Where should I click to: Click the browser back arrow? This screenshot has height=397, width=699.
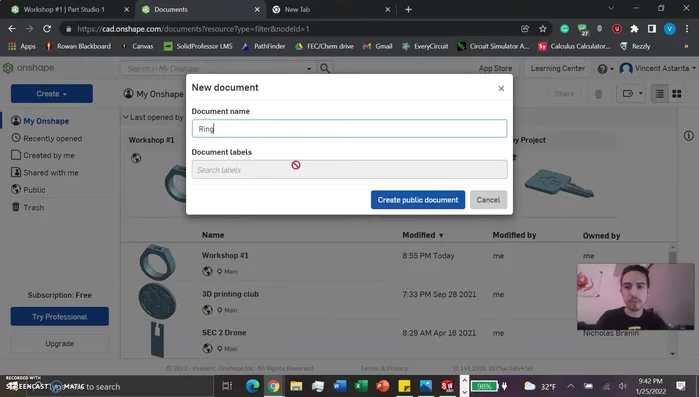(12, 29)
